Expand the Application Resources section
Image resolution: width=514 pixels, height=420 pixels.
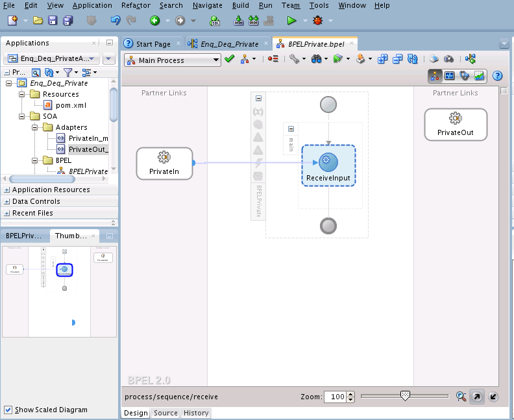[x=7, y=190]
